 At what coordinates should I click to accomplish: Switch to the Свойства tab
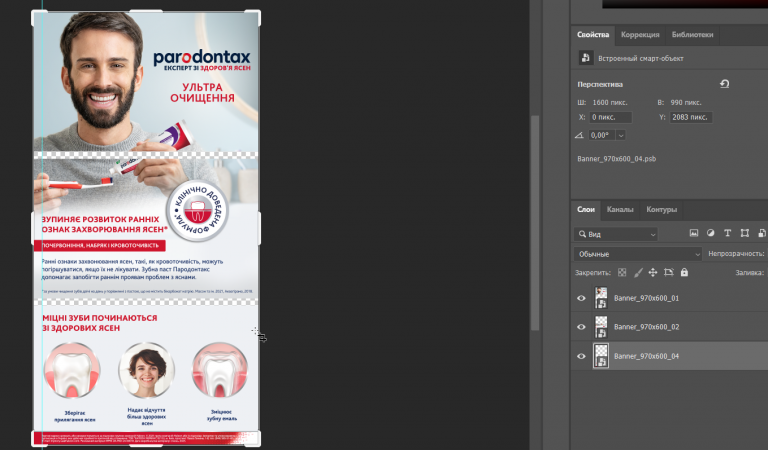(593, 35)
